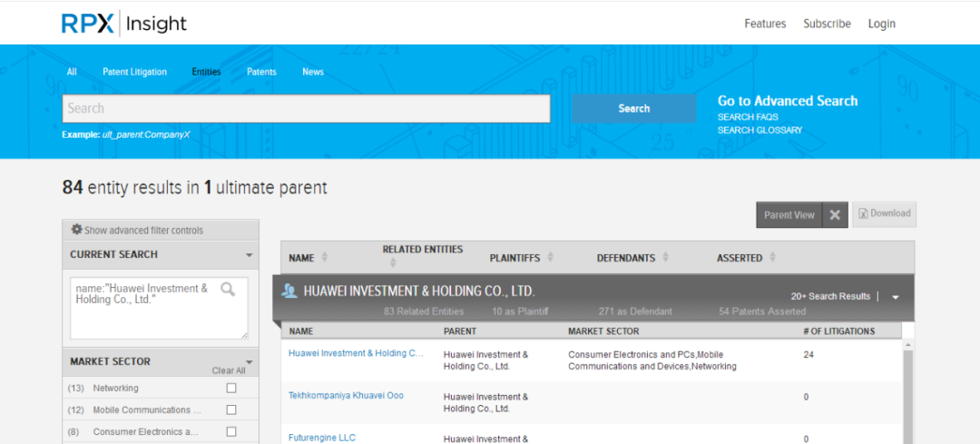Collapse the CURRENT SEARCH panel arrow
The height and width of the screenshot is (444, 980).
[250, 255]
